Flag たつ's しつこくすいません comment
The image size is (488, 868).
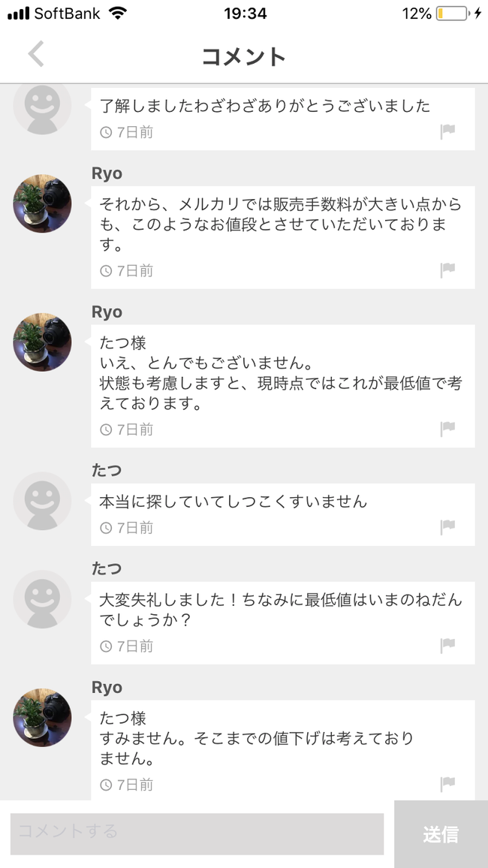point(447,528)
